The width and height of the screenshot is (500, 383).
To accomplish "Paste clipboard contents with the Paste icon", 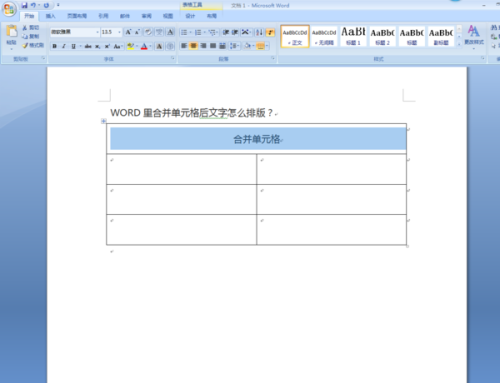I will click(12, 32).
